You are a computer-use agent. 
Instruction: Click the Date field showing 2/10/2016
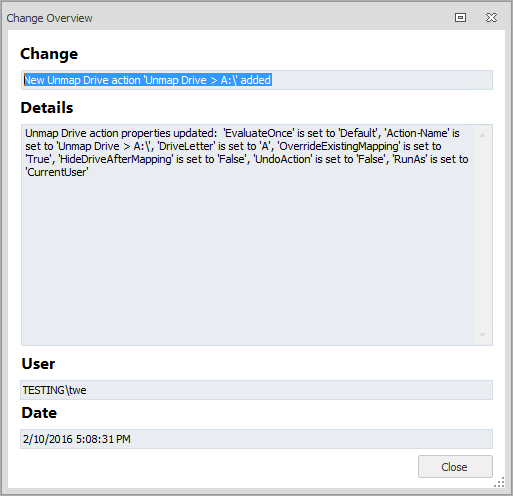pos(256,439)
